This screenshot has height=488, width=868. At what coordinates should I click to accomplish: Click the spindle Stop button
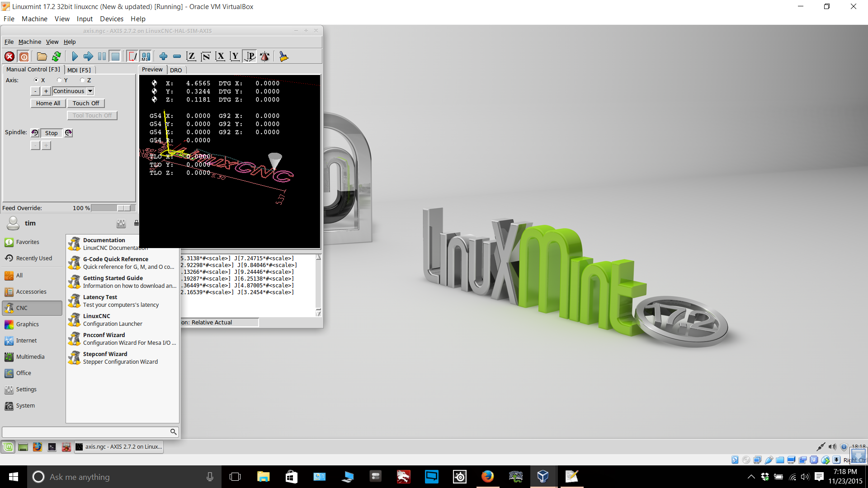pos(52,133)
